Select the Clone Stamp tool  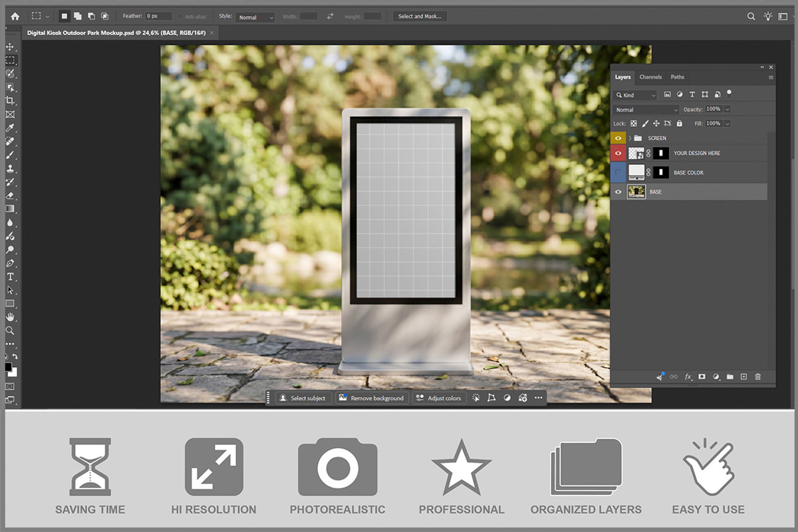(x=10, y=168)
